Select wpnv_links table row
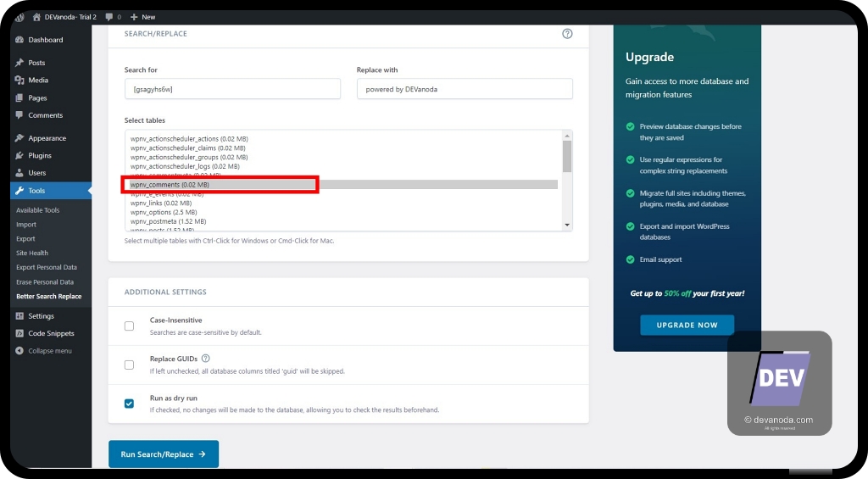 pyautogui.click(x=161, y=203)
